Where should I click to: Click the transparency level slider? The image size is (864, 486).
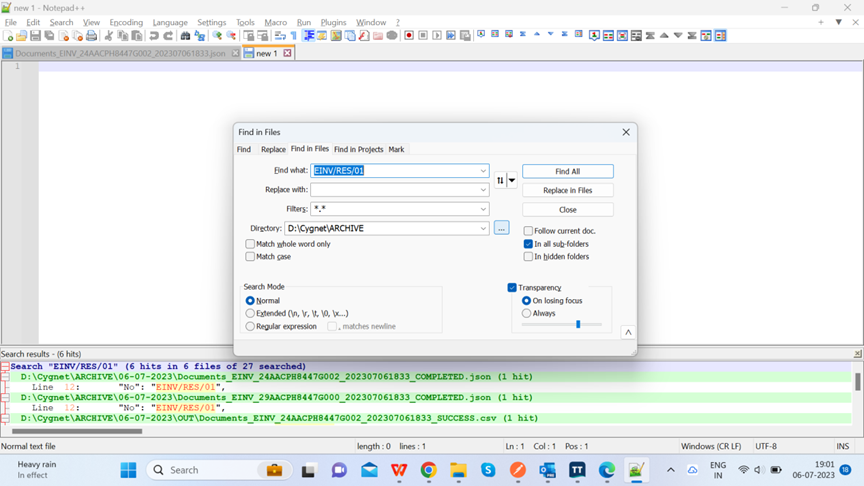click(577, 324)
